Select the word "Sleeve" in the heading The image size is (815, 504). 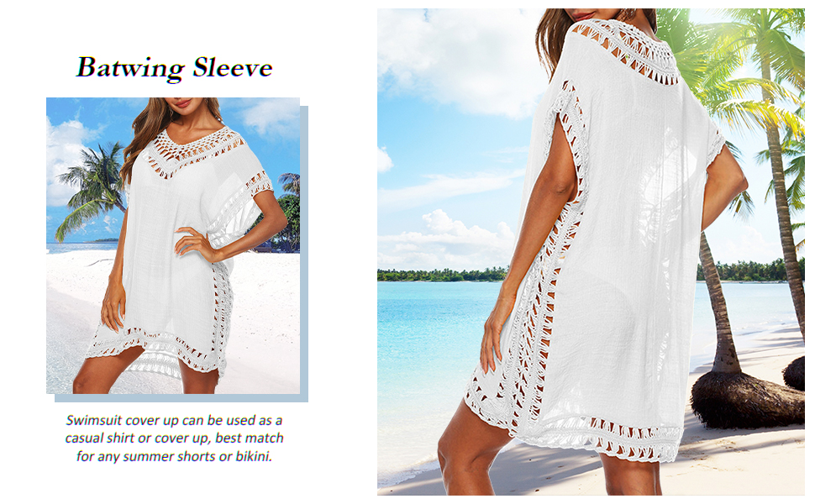[233, 67]
